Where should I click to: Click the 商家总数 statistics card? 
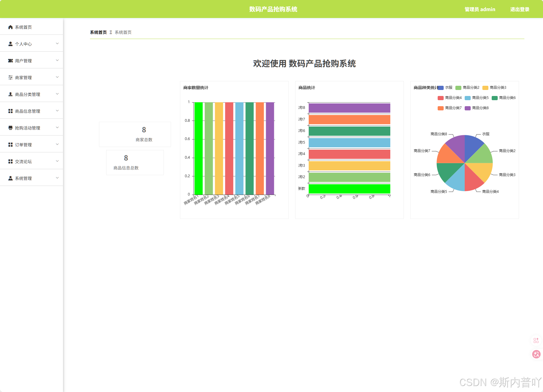click(135, 134)
